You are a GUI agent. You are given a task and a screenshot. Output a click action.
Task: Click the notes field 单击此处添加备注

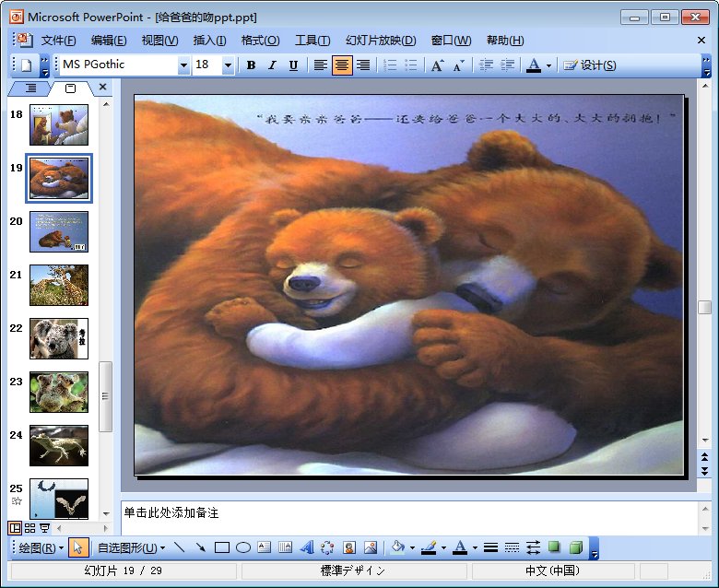pyautogui.click(x=409, y=518)
